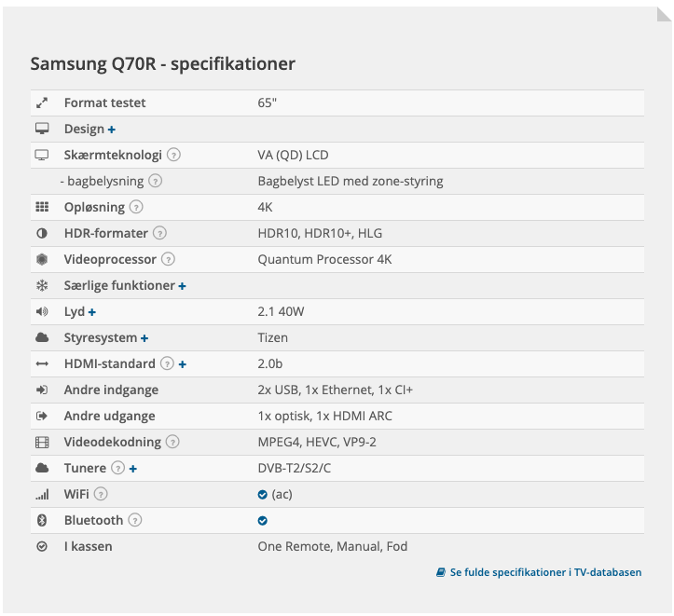Screen dimensions: 674x616
Task: Click the help icon beside Bluetooth label
Action: click(135, 520)
